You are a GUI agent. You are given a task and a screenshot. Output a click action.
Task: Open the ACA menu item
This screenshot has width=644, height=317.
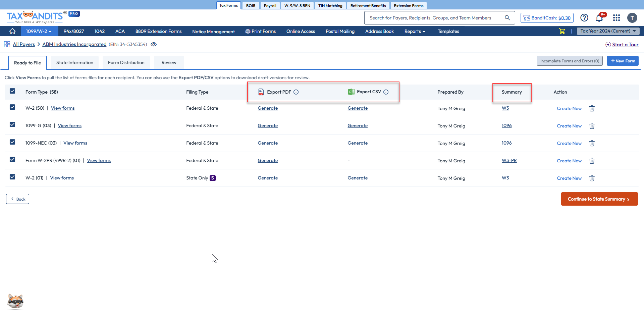pos(120,31)
